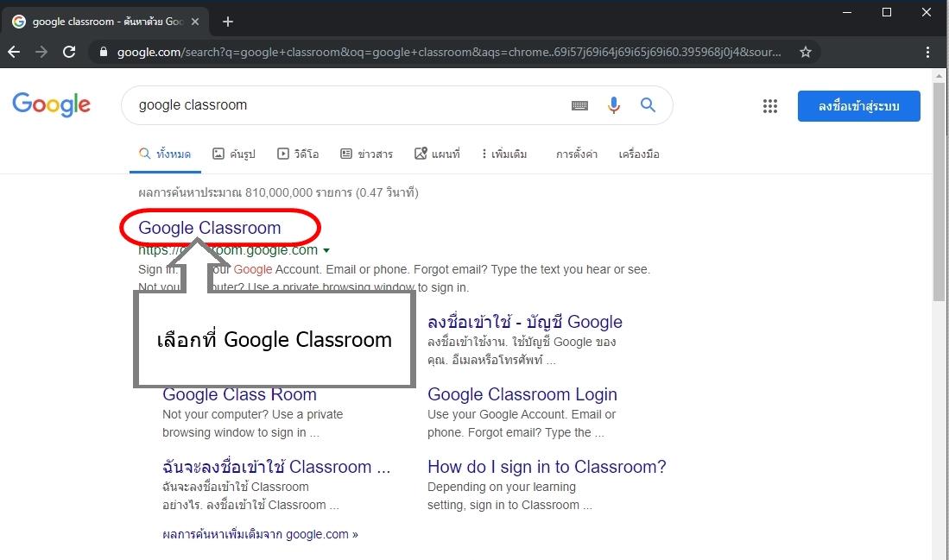Open the Chrome three-dot menu

pyautogui.click(x=927, y=52)
